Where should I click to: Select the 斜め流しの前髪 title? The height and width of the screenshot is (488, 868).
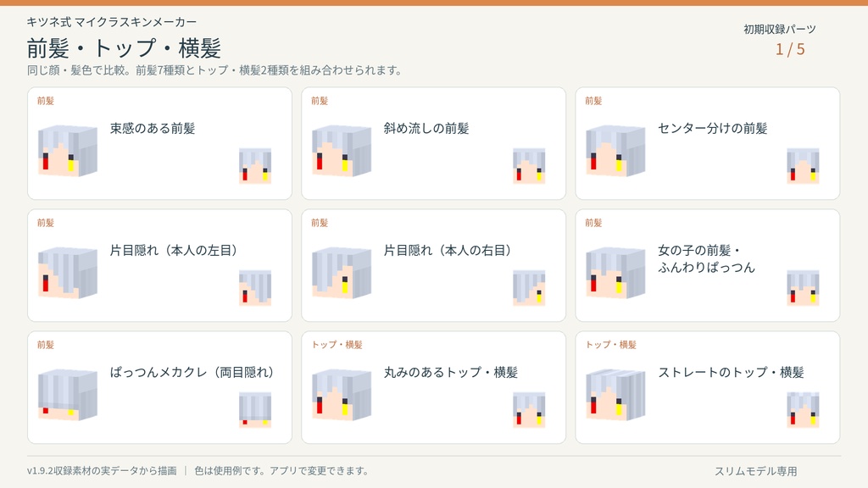tap(426, 129)
